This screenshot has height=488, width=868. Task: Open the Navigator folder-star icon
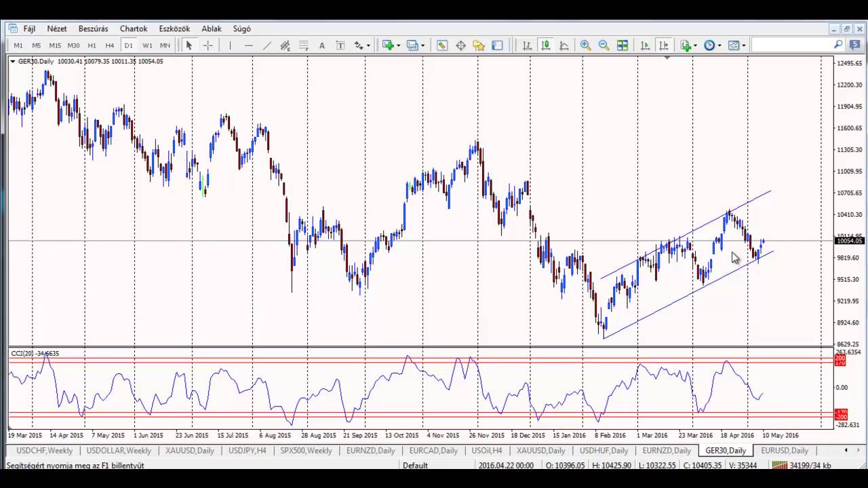pyautogui.click(x=479, y=45)
